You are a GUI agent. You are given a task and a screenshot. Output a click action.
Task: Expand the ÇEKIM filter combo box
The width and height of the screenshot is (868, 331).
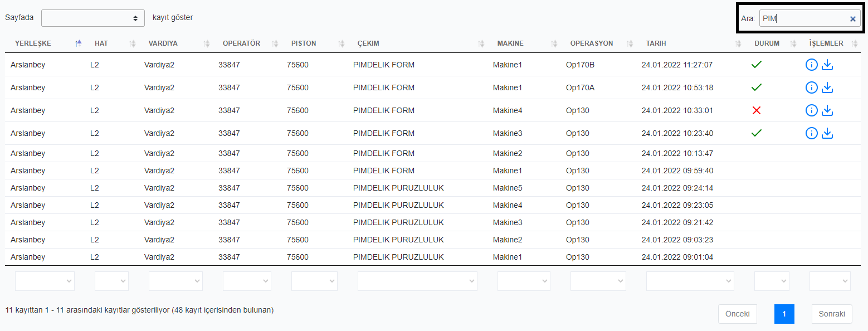417,281
